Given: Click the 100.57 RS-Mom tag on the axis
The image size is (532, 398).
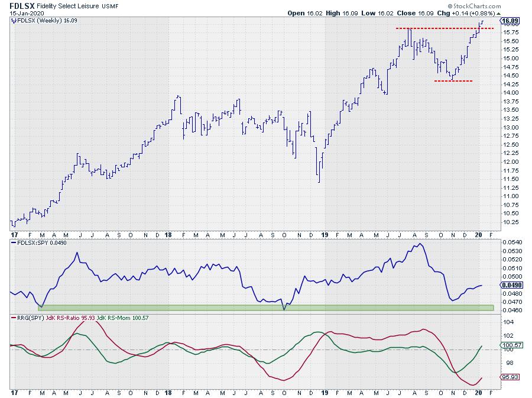Looking at the screenshot, I should coord(512,345).
